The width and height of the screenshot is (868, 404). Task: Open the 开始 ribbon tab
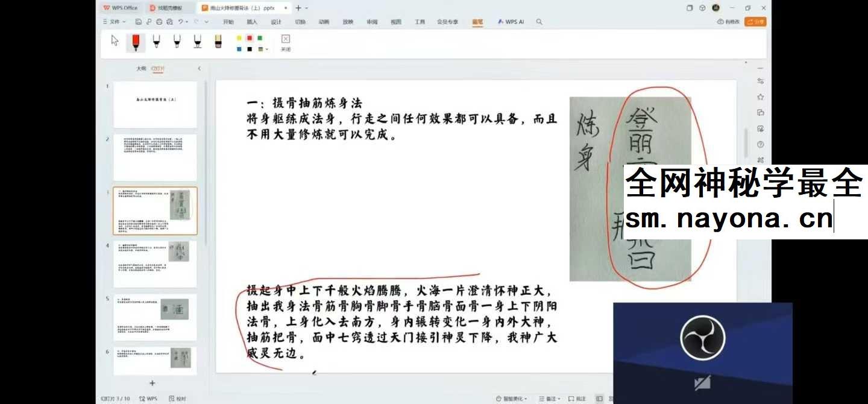tap(228, 22)
